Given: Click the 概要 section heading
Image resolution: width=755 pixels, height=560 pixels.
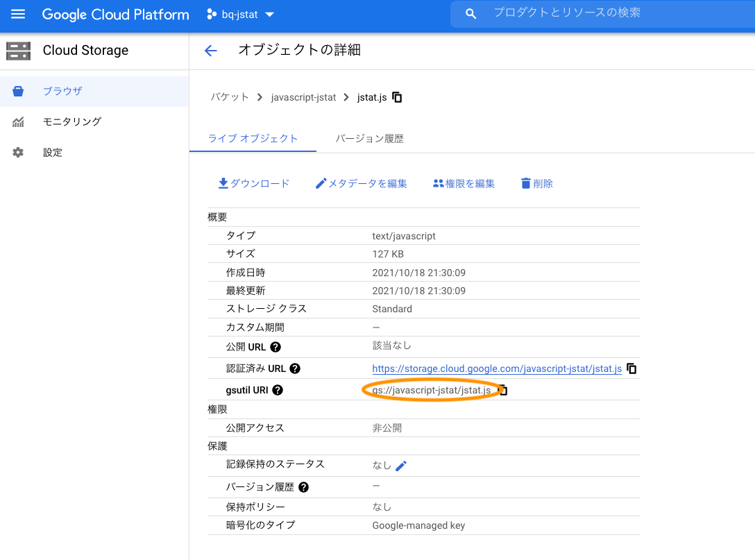Looking at the screenshot, I should click(x=217, y=217).
